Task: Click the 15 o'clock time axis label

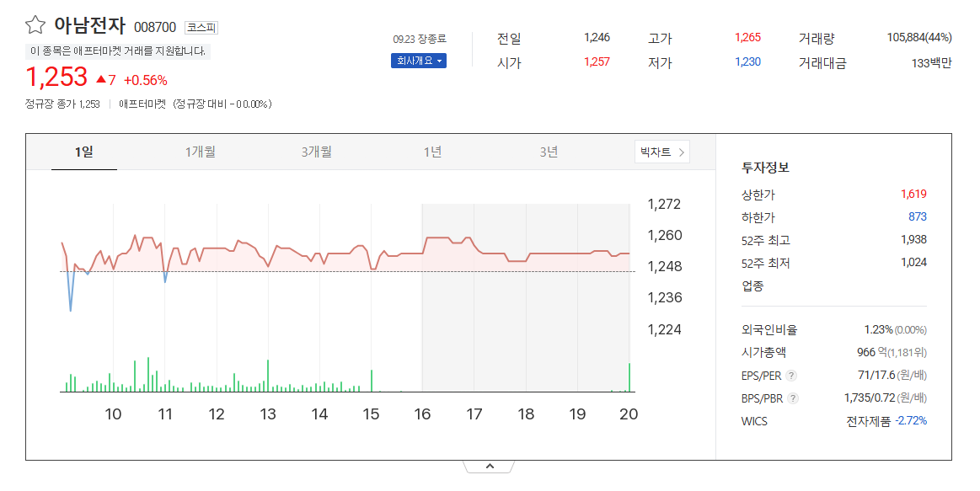Action: 372,414
